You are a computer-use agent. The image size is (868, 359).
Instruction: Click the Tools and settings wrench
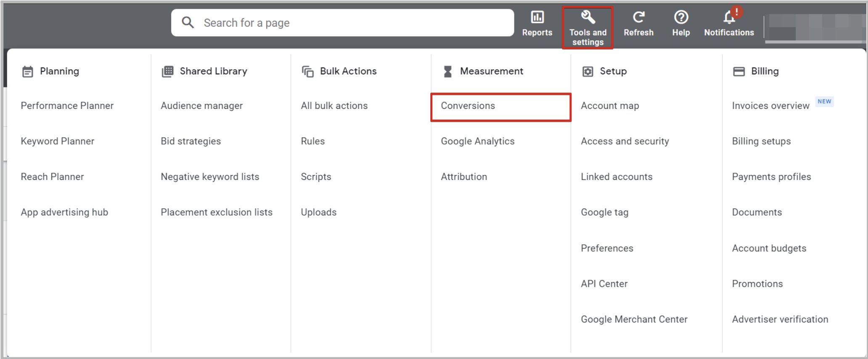587,17
